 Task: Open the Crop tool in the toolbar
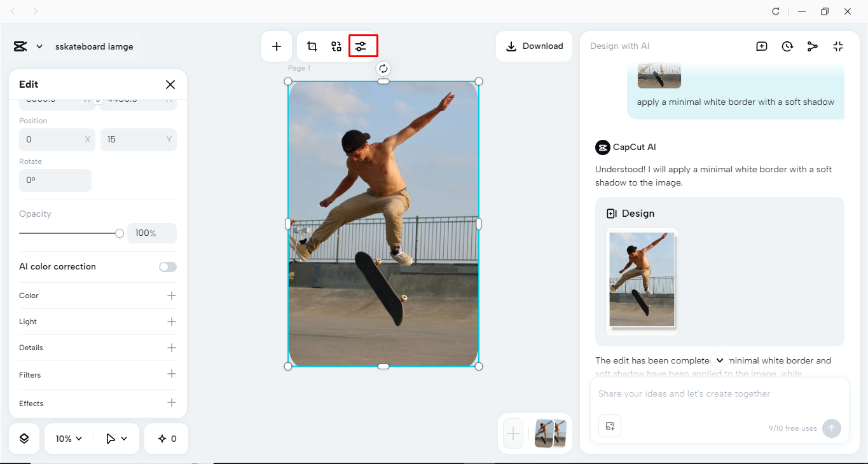pyautogui.click(x=312, y=46)
